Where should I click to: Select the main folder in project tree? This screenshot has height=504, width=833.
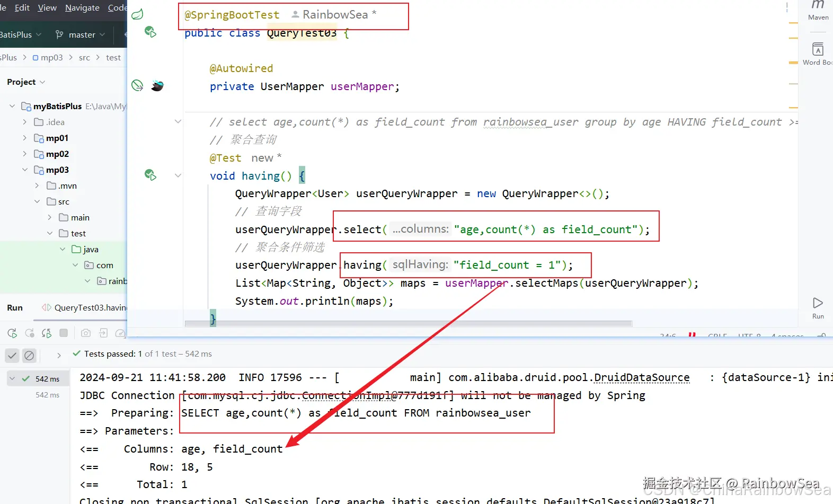click(74, 217)
